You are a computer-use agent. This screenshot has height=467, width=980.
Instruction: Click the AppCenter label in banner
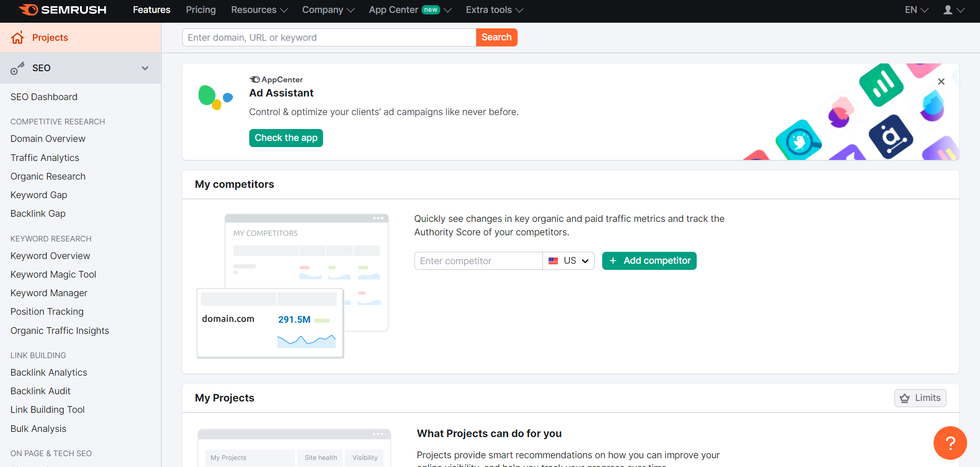pyautogui.click(x=276, y=79)
